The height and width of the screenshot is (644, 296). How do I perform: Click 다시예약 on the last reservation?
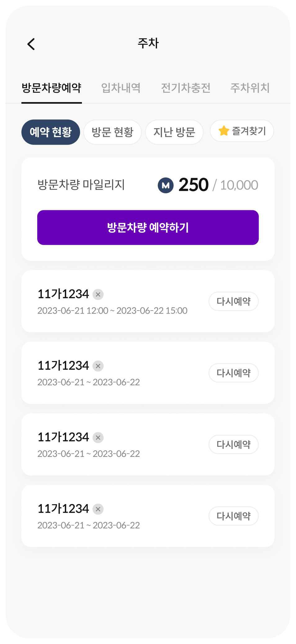[233, 516]
